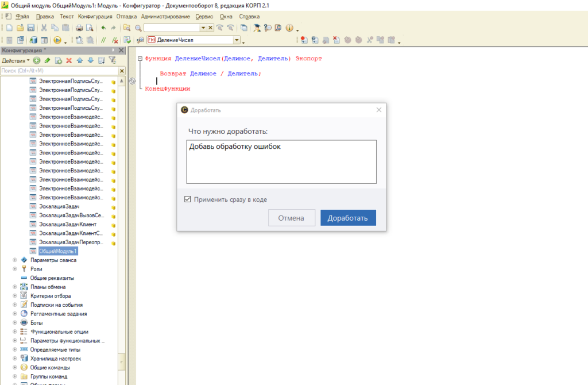This screenshot has width=588, height=385.
Task: Expand the Роли tree node
Action: click(x=14, y=269)
